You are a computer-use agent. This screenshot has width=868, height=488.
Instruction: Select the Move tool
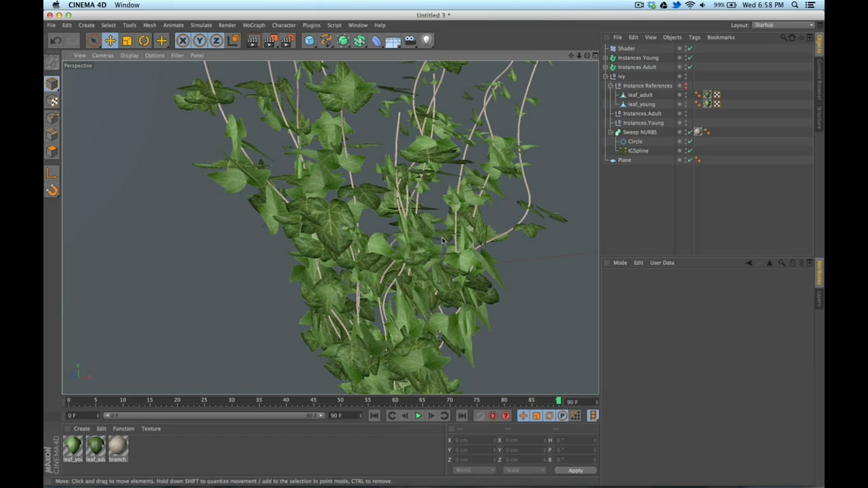point(111,41)
